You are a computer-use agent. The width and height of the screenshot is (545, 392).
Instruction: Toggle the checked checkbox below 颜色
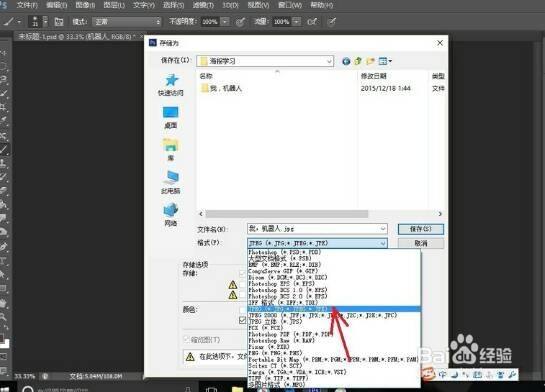click(243, 320)
